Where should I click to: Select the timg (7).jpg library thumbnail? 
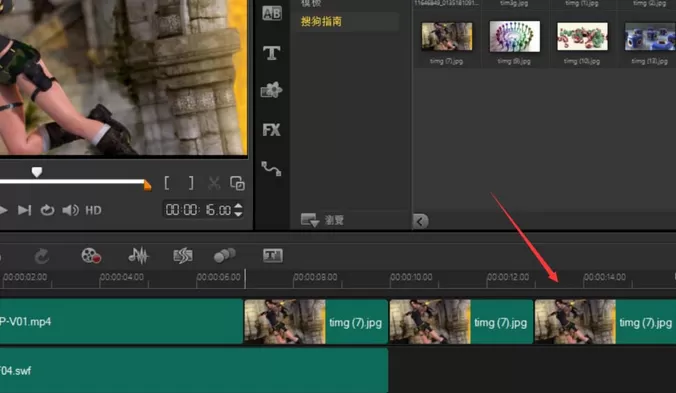(x=447, y=37)
